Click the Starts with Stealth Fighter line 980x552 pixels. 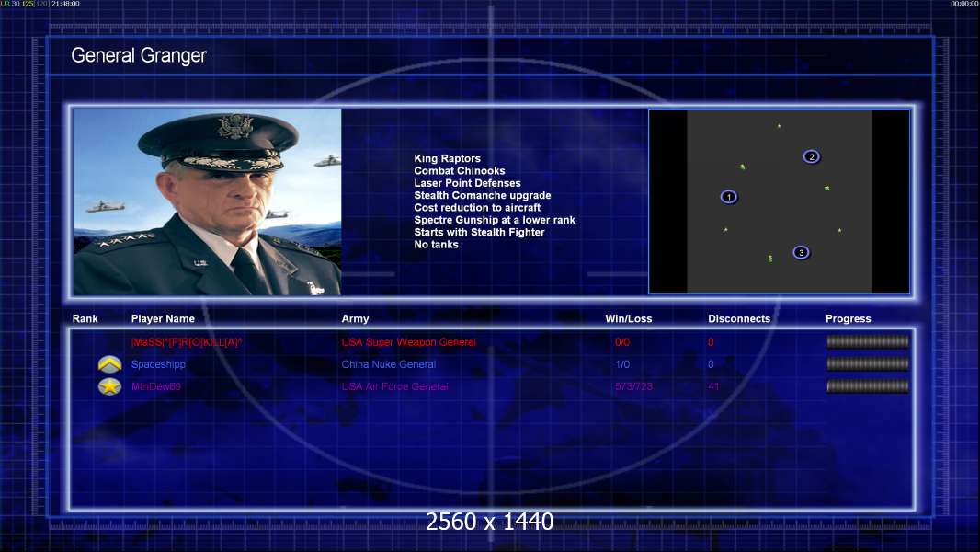[479, 232]
